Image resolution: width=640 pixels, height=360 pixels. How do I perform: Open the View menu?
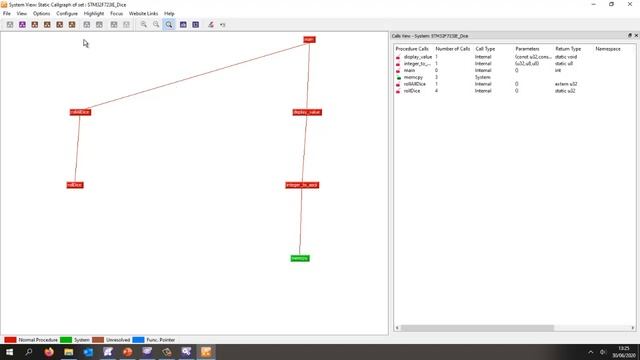[22, 13]
